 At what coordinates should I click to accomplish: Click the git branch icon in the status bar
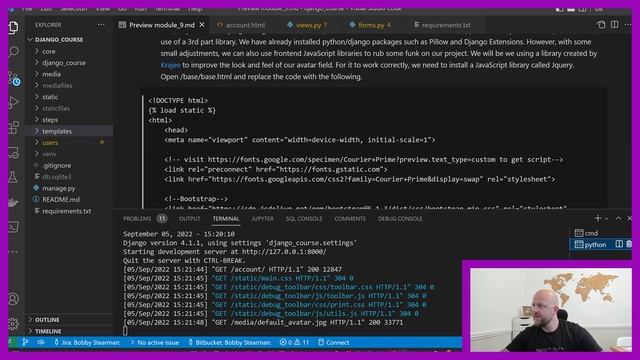[x=25, y=342]
